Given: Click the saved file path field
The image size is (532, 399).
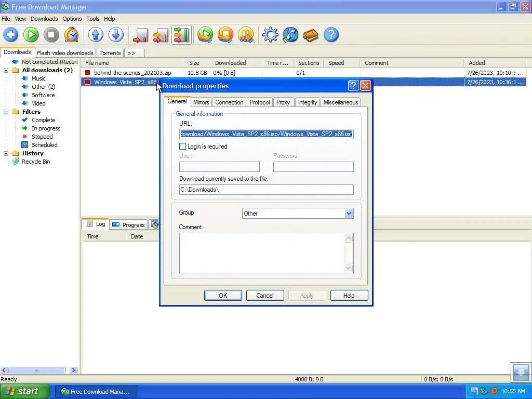Looking at the screenshot, I should [x=267, y=190].
